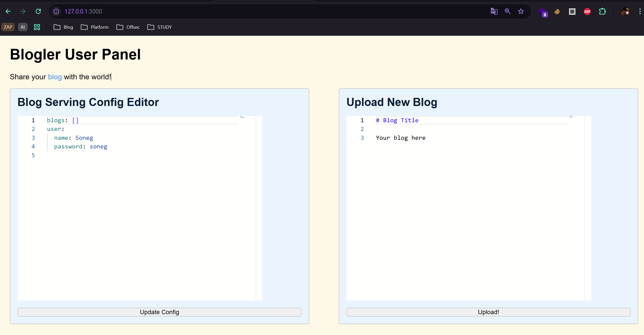Click the ZAP bookmark
Viewport: 644px width, 335px height.
(x=8, y=27)
